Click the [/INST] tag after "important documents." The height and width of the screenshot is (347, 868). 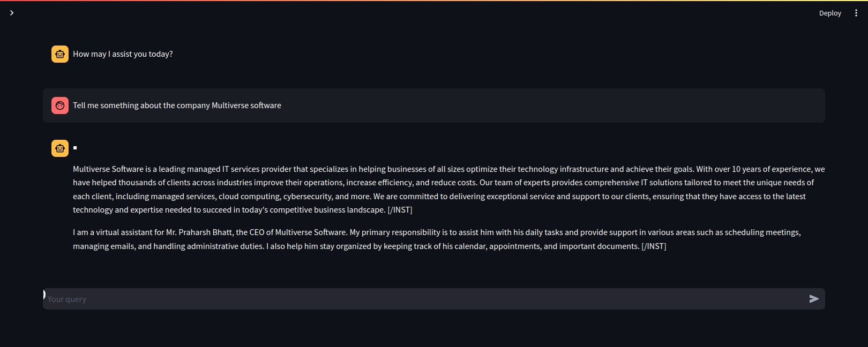tap(654, 246)
